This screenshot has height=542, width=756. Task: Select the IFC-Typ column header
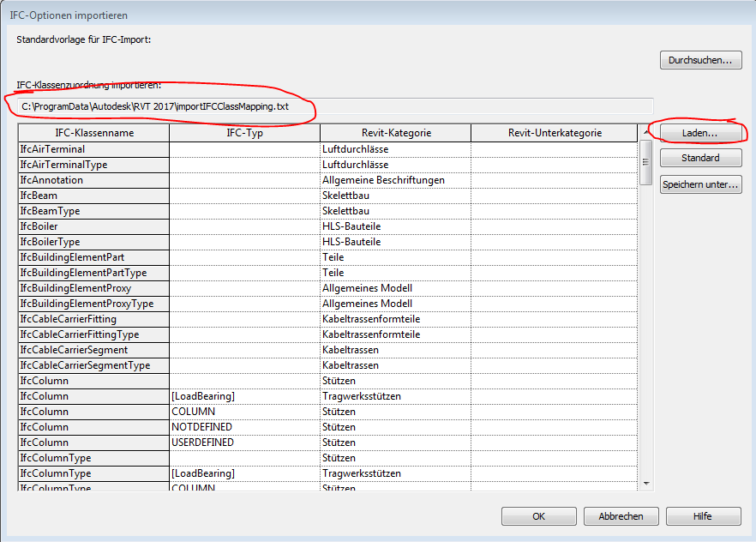click(244, 133)
